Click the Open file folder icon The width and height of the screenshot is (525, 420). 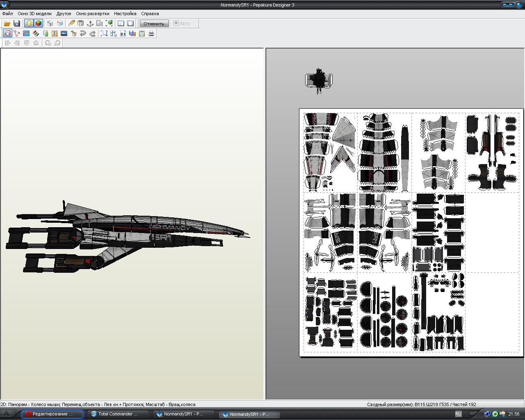(7, 23)
